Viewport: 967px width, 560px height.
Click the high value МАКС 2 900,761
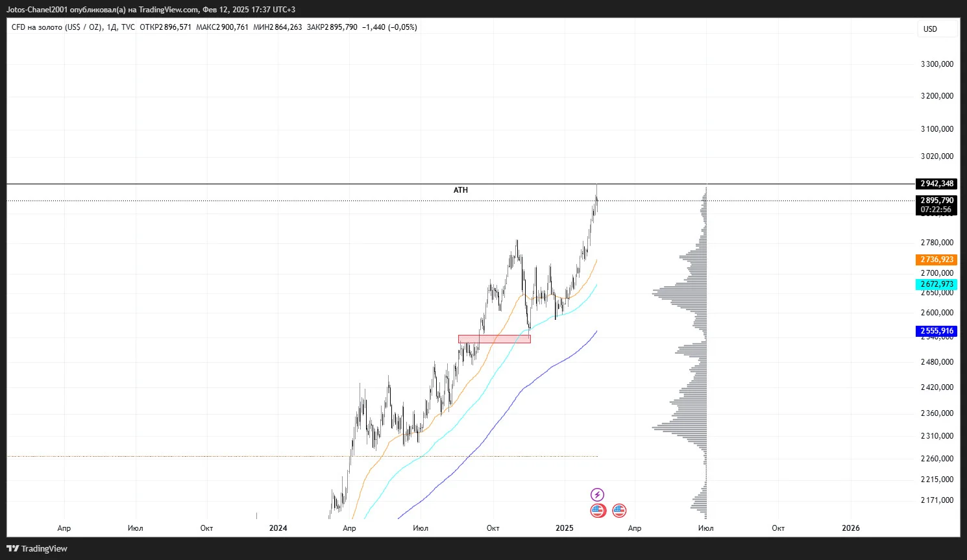[222, 27]
